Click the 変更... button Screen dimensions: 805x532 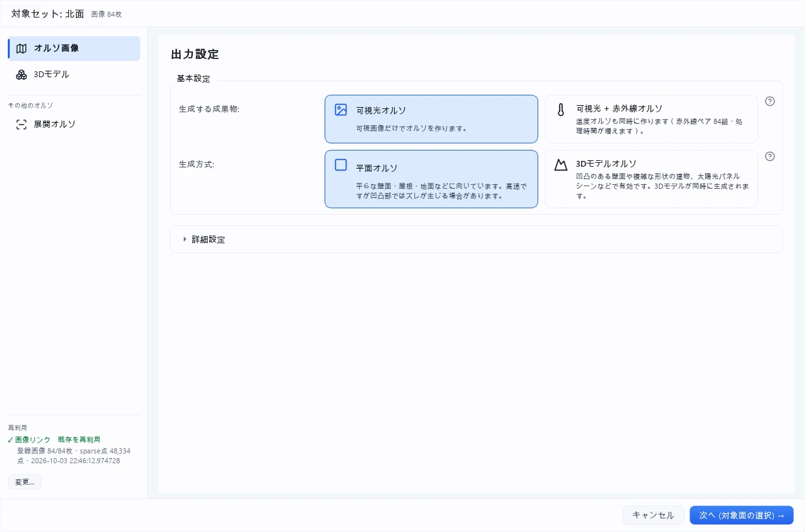pyautogui.click(x=25, y=482)
